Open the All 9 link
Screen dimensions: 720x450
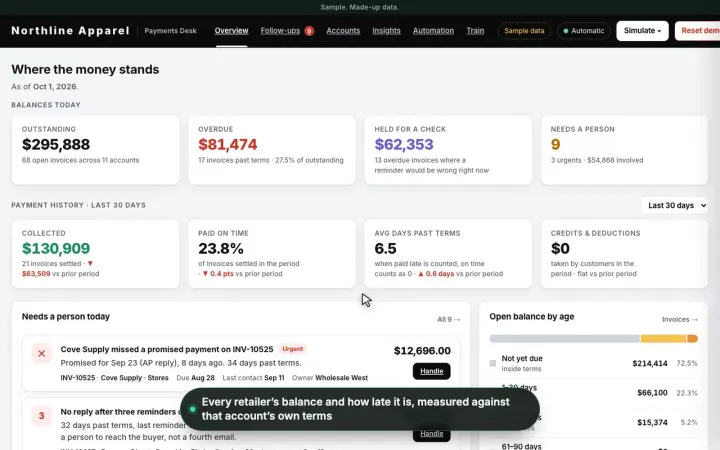[x=449, y=319]
